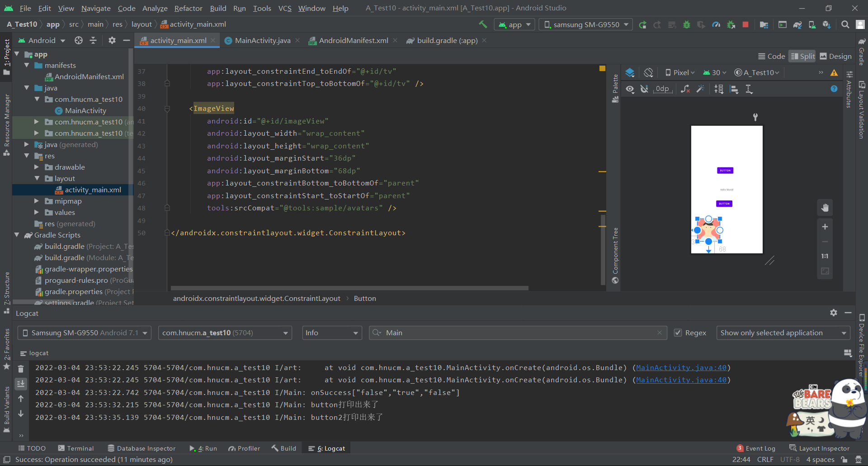Open the Show only selected application dropdown
The width and height of the screenshot is (868, 466).
click(783, 333)
